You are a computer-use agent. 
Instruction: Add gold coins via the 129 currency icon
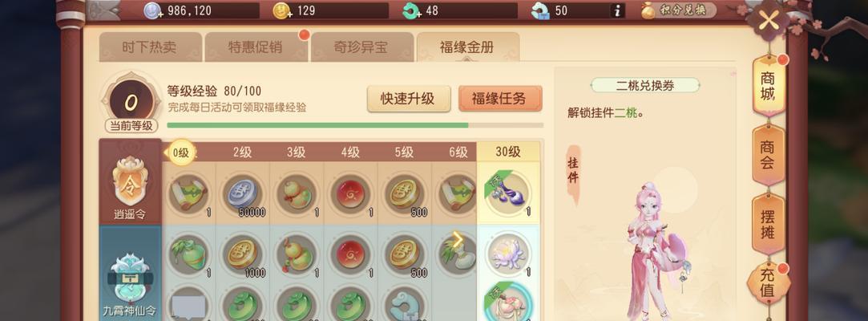282,10
